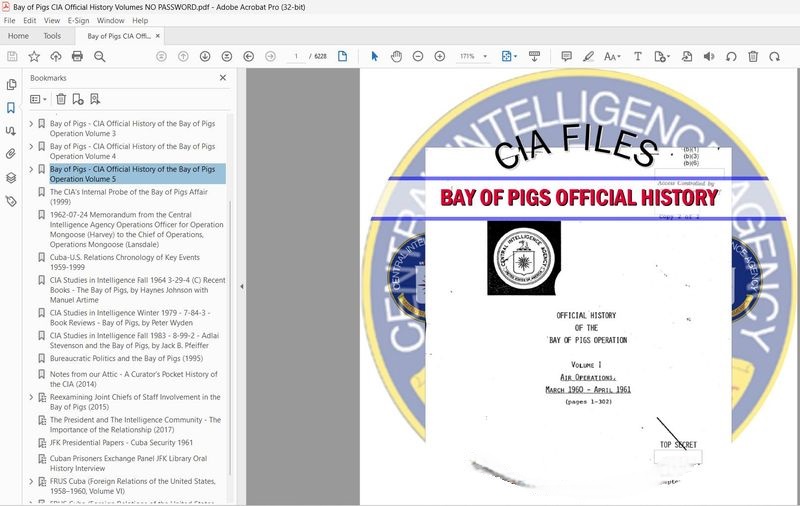This screenshot has width=800, height=506.
Task: Expand Reexamining Joint Chiefs of Staff bookmark
Action: pos(31,398)
